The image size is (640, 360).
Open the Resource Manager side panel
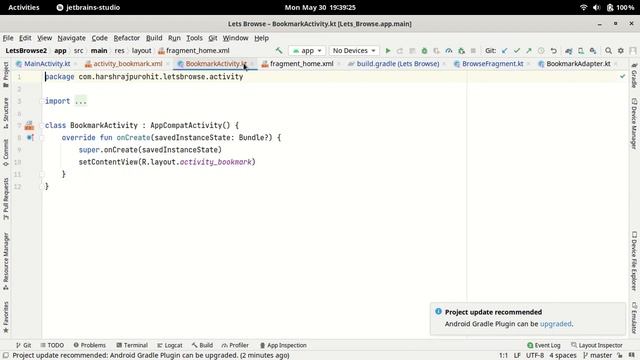tap(6, 261)
